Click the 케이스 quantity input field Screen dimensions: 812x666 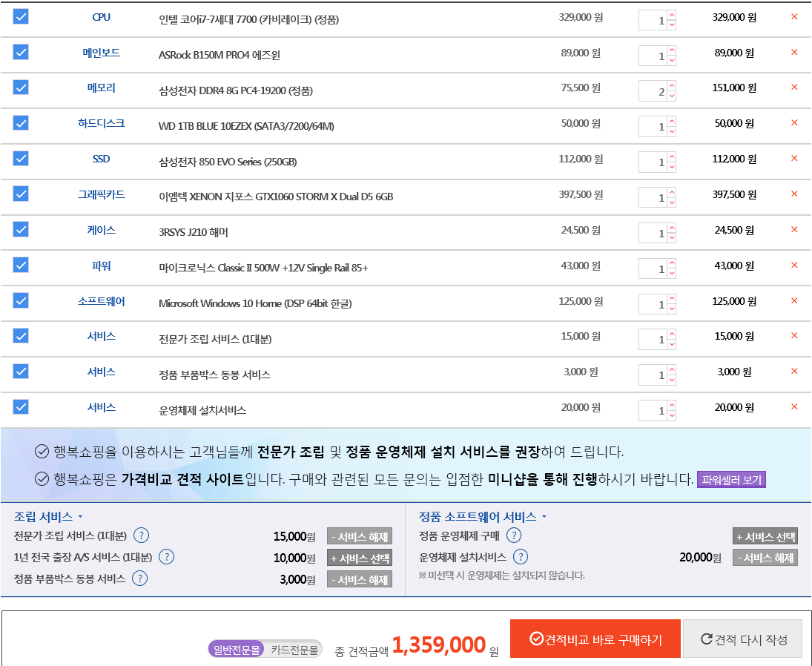pos(653,234)
